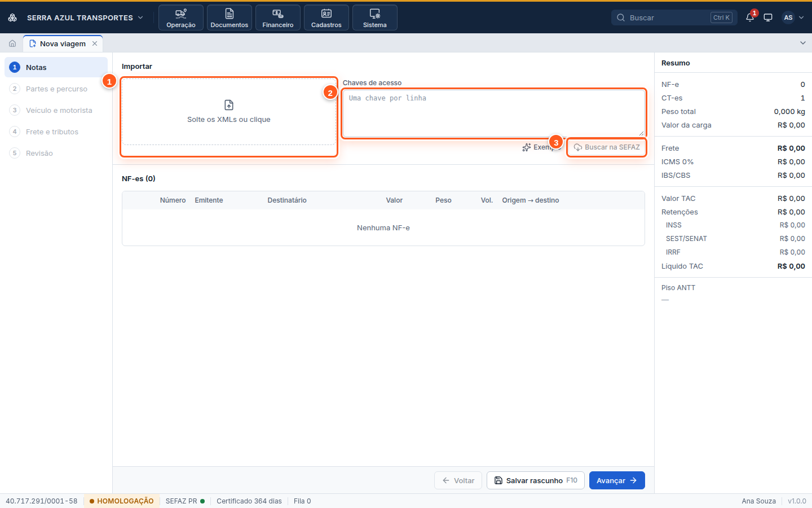The image size is (812, 508).
Task: Click Certificado 364 dias in status bar
Action: (249, 501)
